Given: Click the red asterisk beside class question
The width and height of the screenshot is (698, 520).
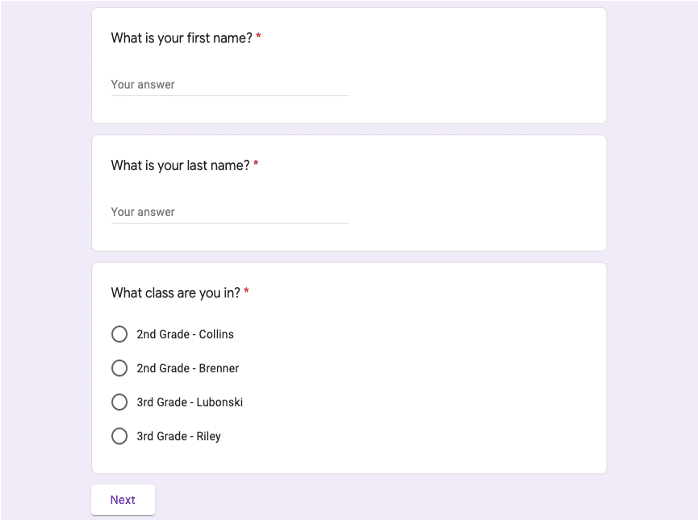Looking at the screenshot, I should tap(246, 291).
